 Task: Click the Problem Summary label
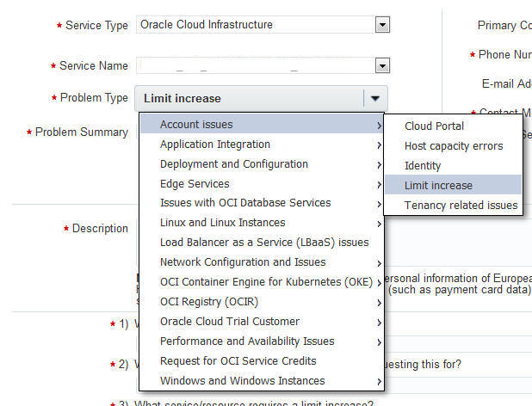(82, 132)
